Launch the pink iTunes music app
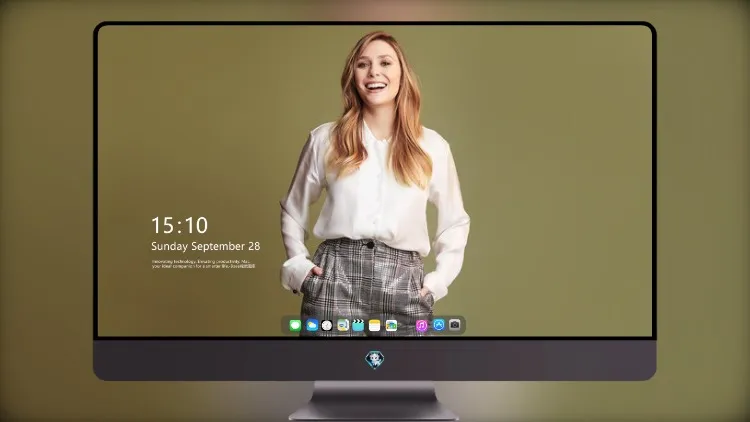 click(x=421, y=325)
